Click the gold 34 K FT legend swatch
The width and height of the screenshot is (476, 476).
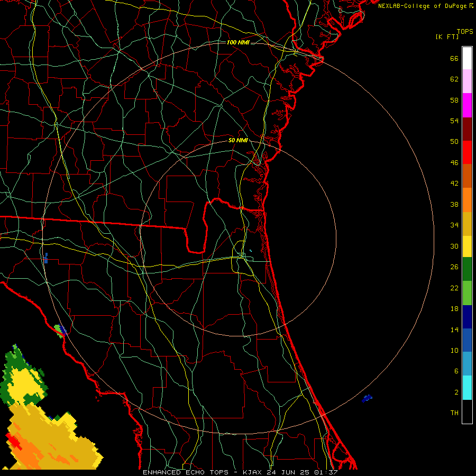pyautogui.click(x=467, y=224)
